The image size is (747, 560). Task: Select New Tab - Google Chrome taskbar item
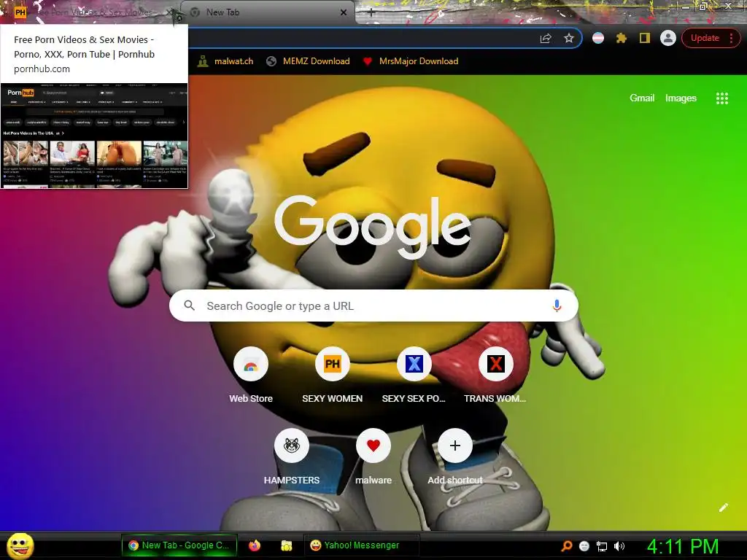(179, 545)
